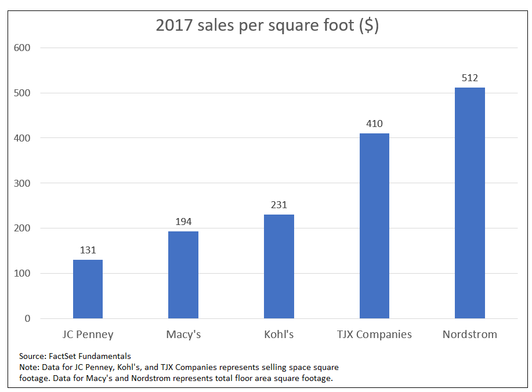Click 'Source: FactSet Fundamentals' text
This screenshot has height=392, width=532.
pyautogui.click(x=75, y=356)
